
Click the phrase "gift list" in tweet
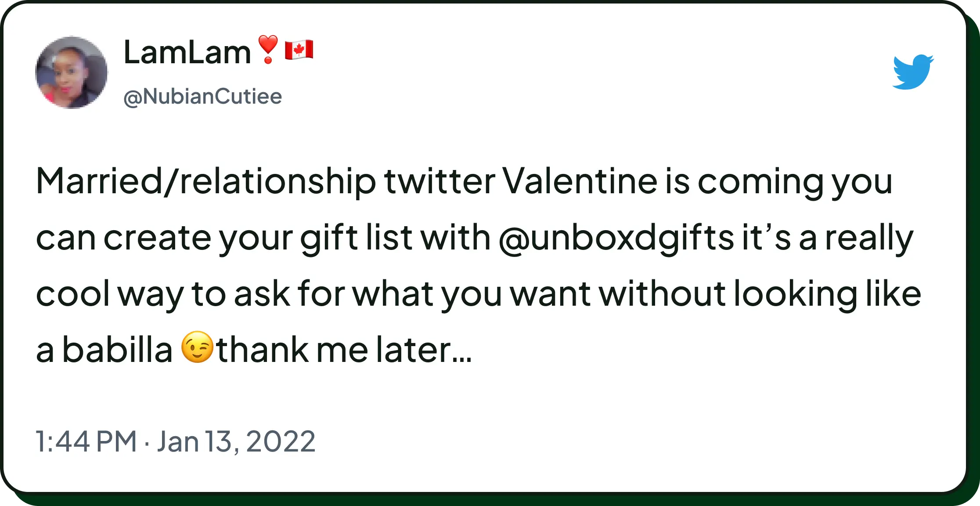pos(356,238)
